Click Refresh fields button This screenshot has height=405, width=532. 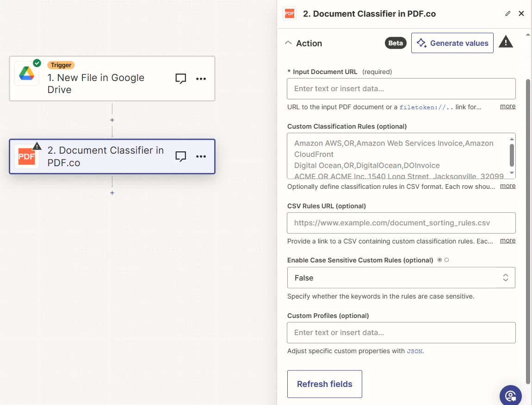pos(325,384)
